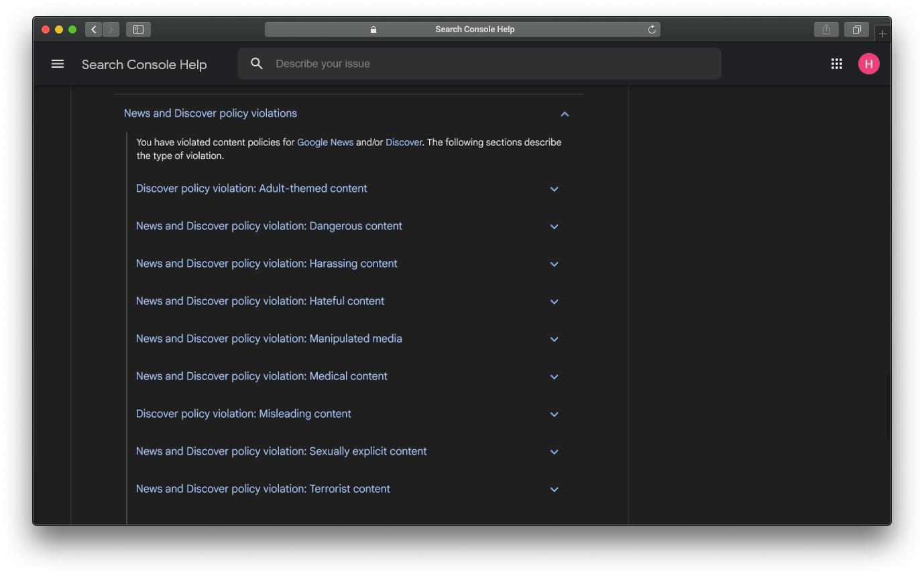Open policy violation: Medical content heading
Screen dimensions: 924x574
pos(262,376)
